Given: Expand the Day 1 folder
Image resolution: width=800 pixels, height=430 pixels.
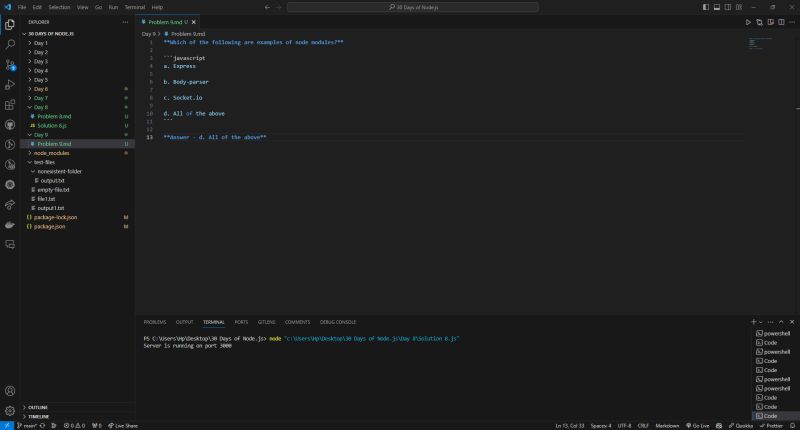Looking at the screenshot, I should [78, 43].
